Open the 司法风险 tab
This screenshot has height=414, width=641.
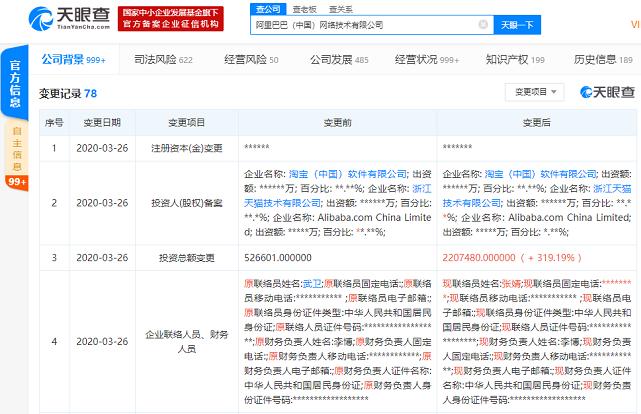[x=163, y=60]
